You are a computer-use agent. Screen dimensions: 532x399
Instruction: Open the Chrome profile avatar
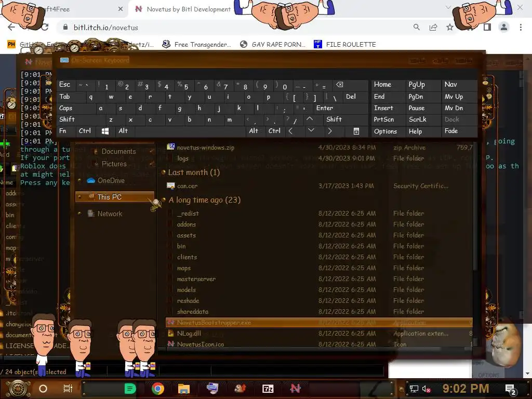(504, 27)
